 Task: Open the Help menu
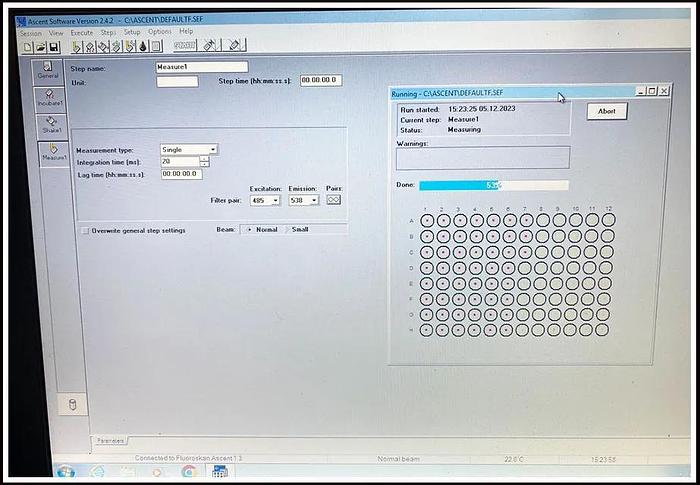tap(186, 31)
